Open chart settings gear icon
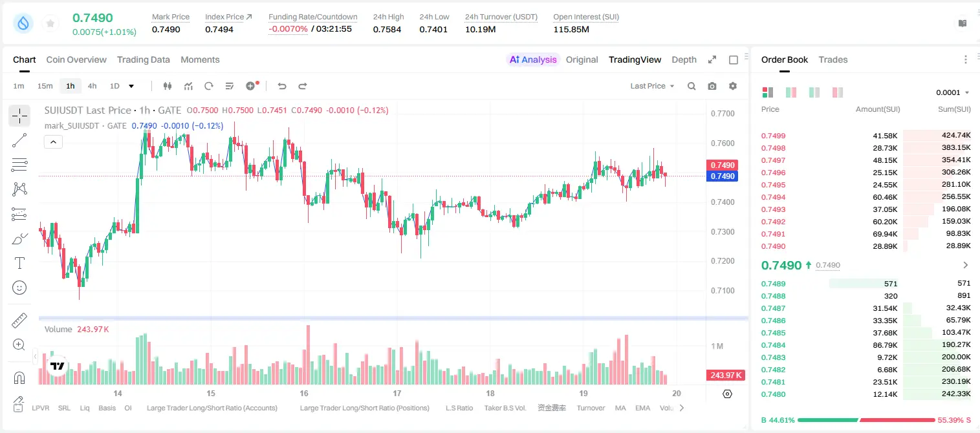Screen dimensions: 980x433 (x=733, y=86)
